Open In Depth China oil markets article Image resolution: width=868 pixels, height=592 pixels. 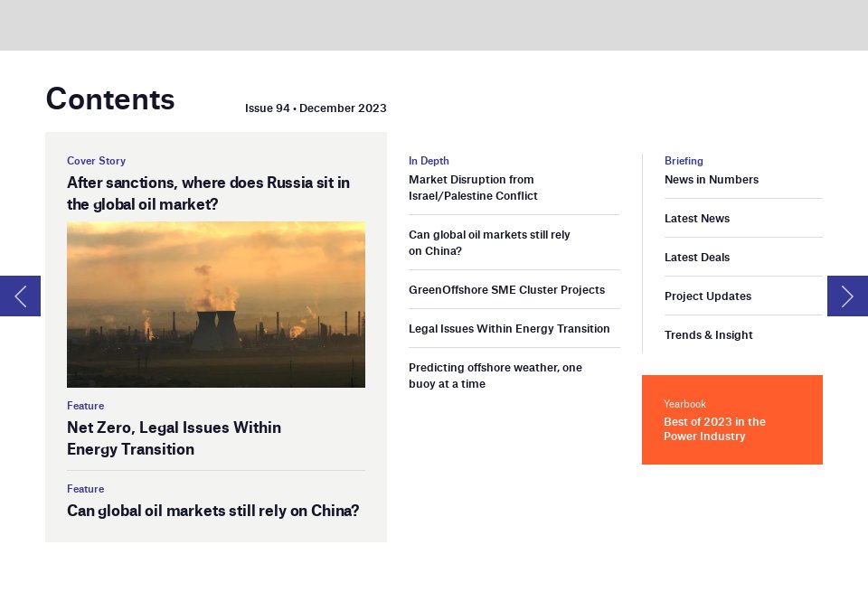click(489, 243)
